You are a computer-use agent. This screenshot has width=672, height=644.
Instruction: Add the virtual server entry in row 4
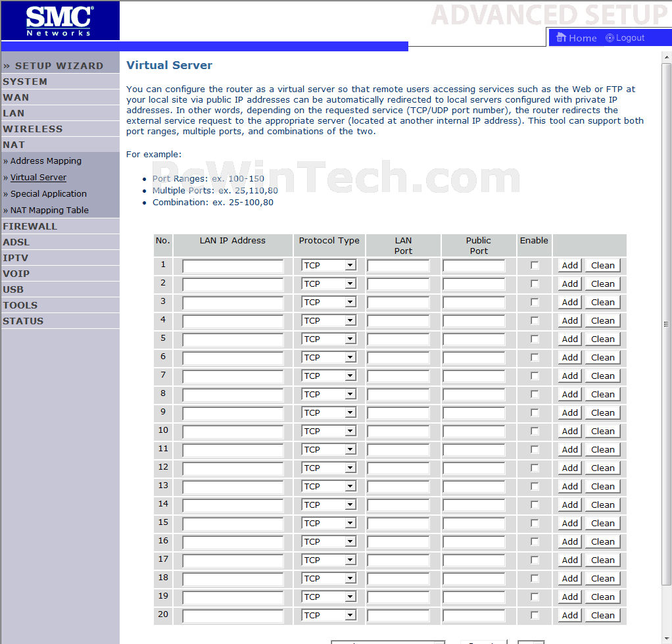click(x=569, y=321)
